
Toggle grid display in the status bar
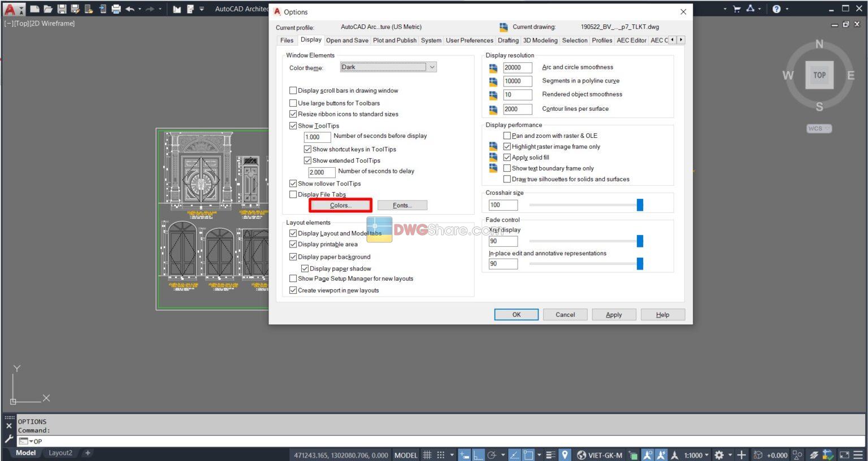[x=427, y=455]
